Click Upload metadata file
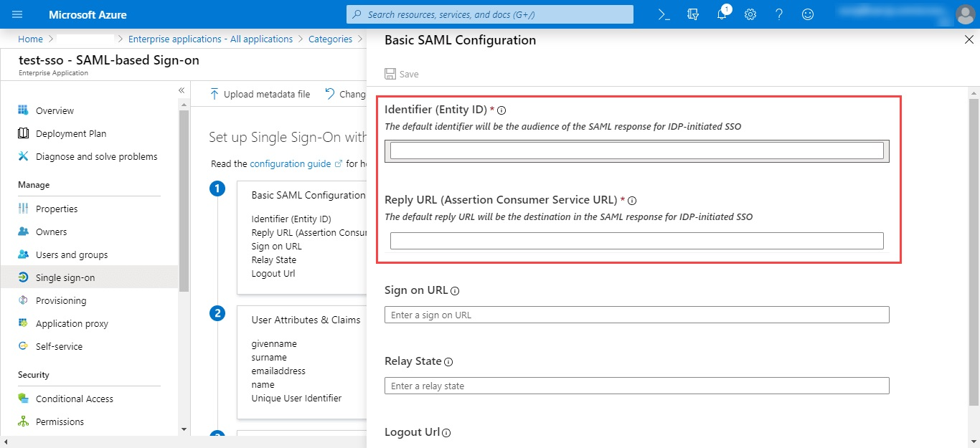The width and height of the screenshot is (980, 448). point(260,94)
